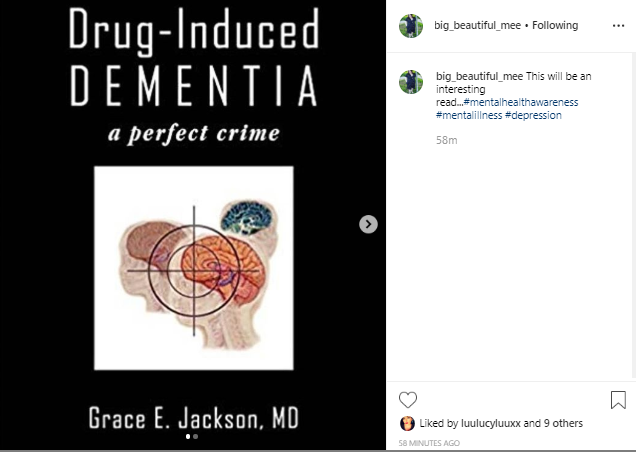636x452 pixels.
Task: Select the first carousel dot indicator
Action: (x=188, y=437)
